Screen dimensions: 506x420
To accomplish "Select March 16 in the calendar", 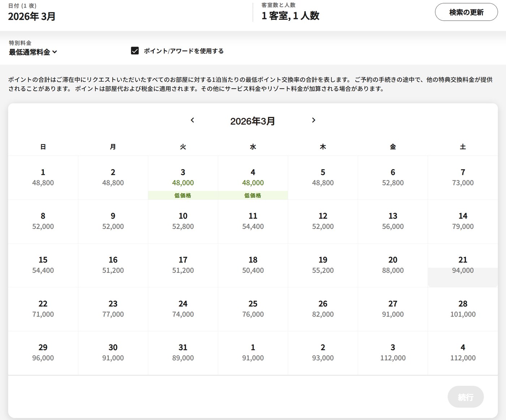I will (113, 265).
